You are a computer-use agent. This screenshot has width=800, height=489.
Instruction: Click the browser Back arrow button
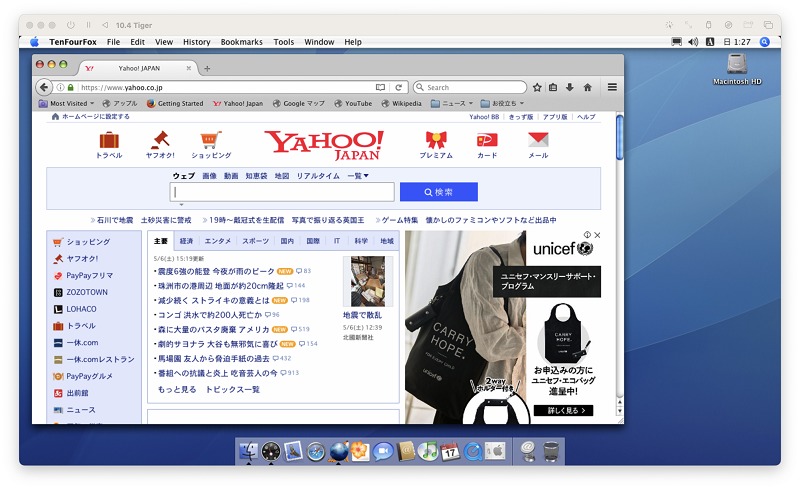point(44,87)
